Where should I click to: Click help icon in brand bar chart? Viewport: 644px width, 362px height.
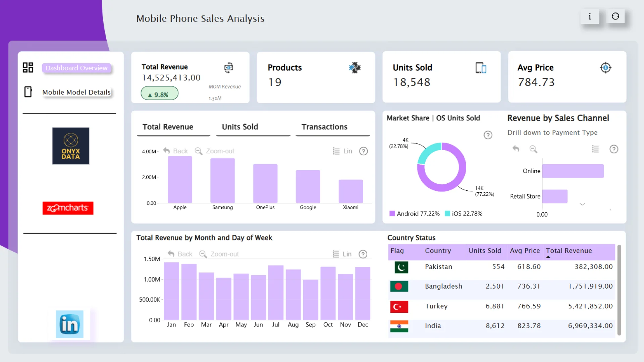click(x=363, y=151)
